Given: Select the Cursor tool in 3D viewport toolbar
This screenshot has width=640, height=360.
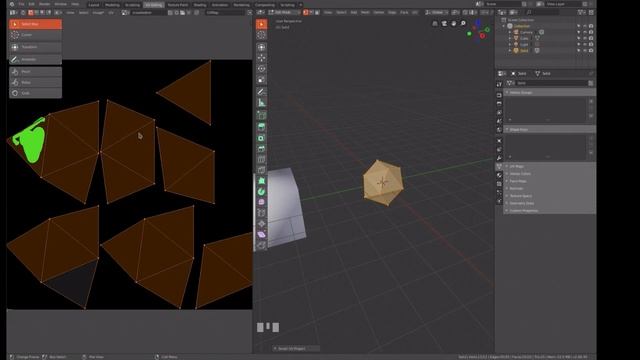Looking at the screenshot, I should click(x=261, y=35).
